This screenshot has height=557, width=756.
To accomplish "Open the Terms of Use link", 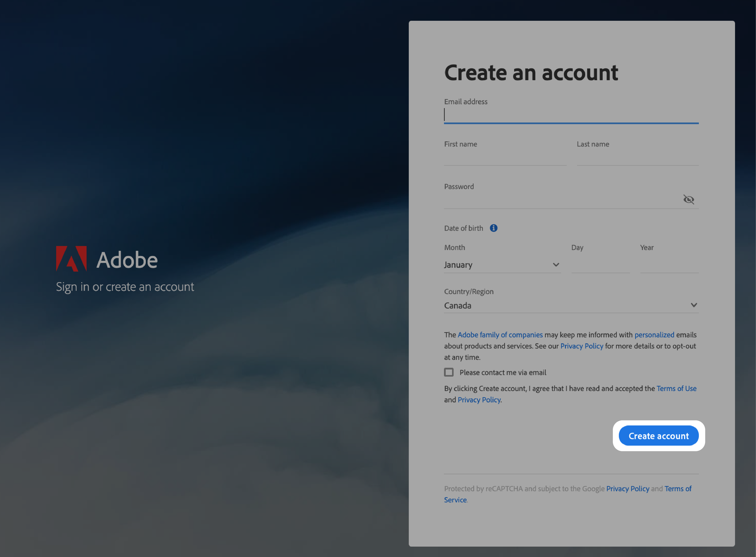I will tap(676, 388).
